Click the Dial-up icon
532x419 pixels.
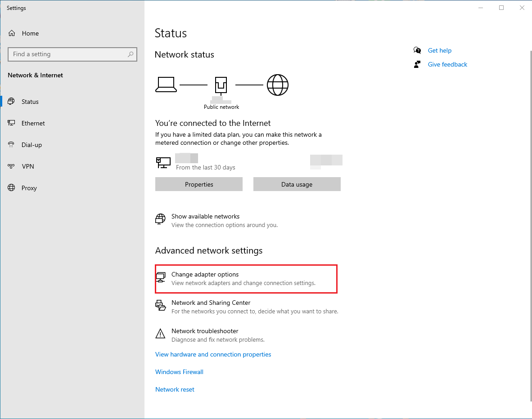(12, 145)
